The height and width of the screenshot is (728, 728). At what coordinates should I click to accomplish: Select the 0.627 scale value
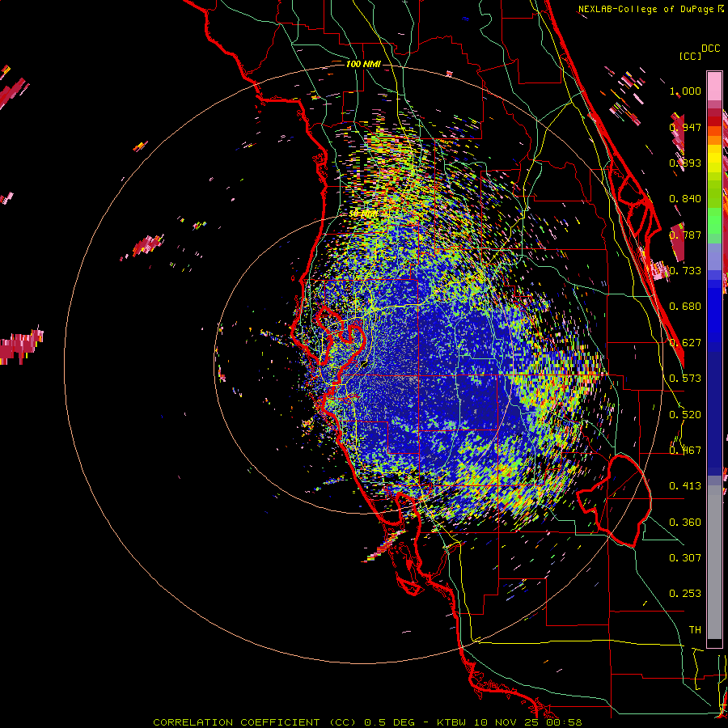point(685,343)
